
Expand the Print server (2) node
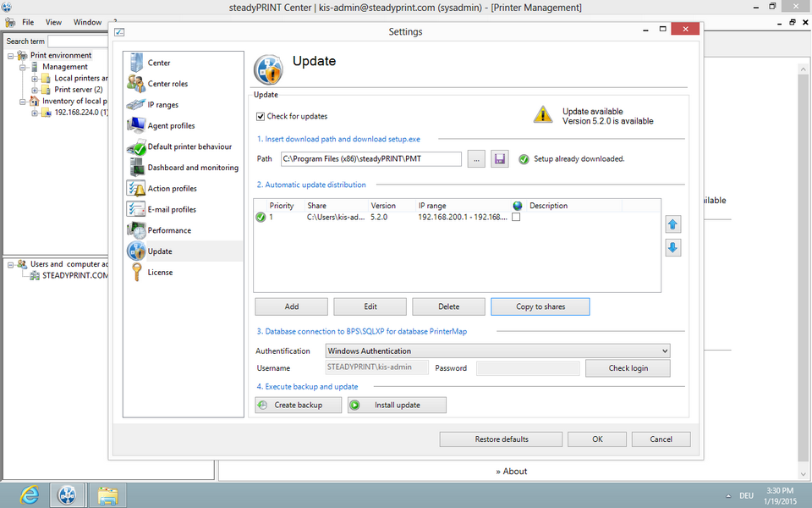pos(36,90)
